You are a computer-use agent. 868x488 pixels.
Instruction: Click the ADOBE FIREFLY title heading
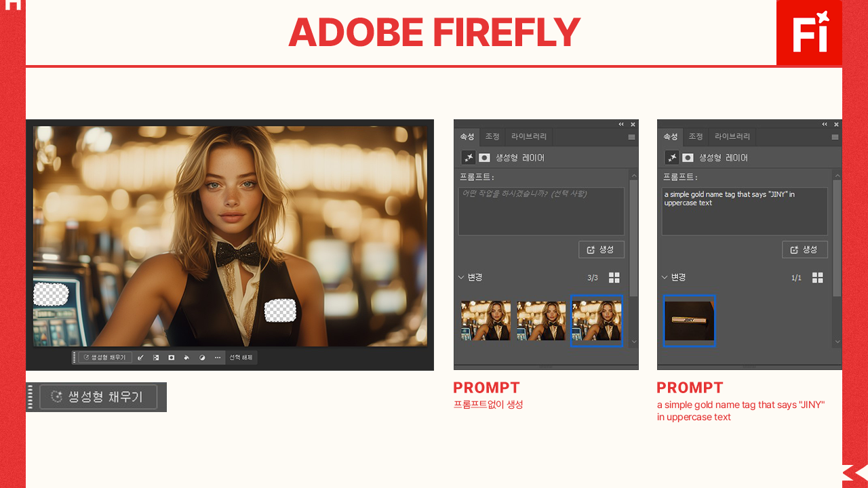(434, 32)
